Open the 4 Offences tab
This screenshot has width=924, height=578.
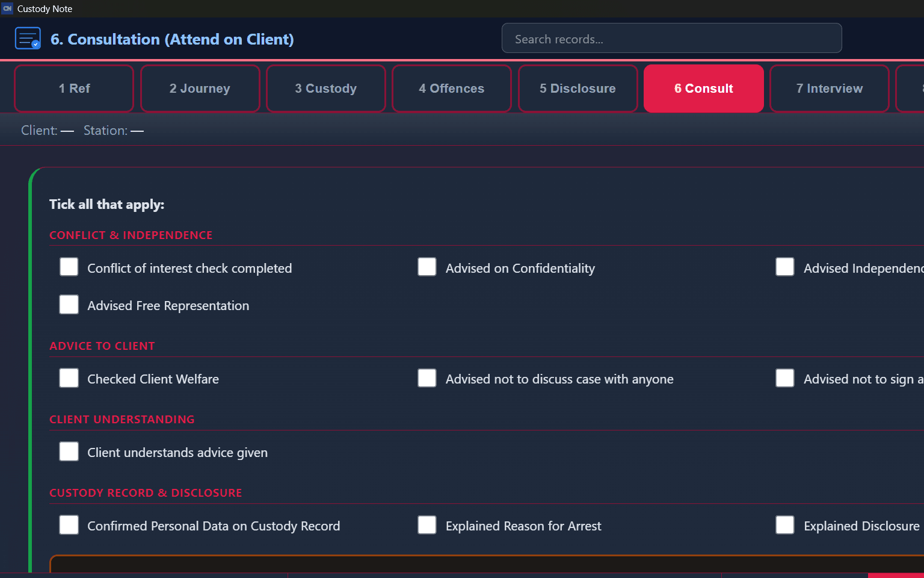coord(451,89)
